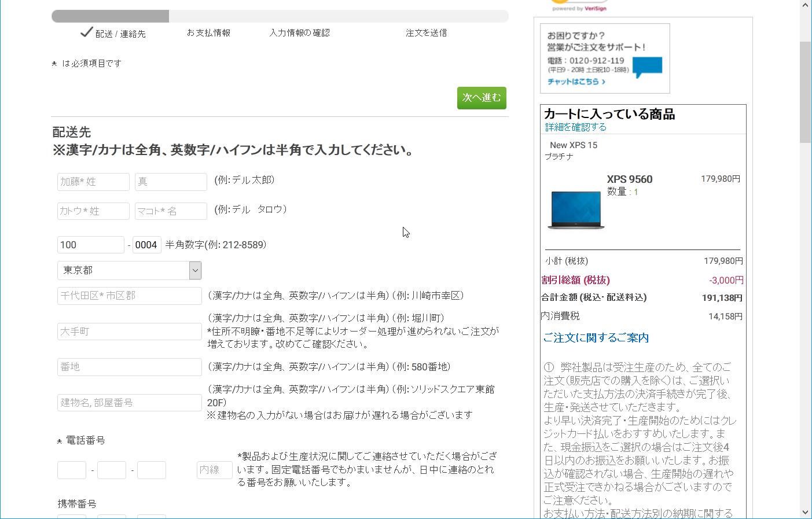Click the third phone number box
812x519 pixels.
[x=152, y=470]
